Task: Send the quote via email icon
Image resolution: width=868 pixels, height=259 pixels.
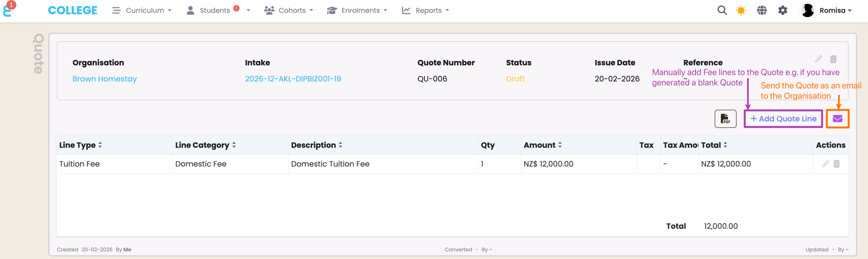Action: (x=837, y=119)
